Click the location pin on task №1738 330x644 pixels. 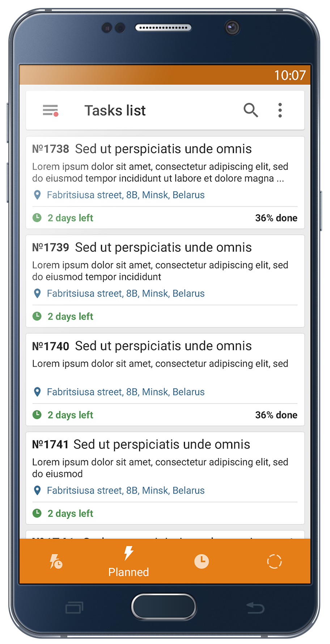tap(37, 195)
